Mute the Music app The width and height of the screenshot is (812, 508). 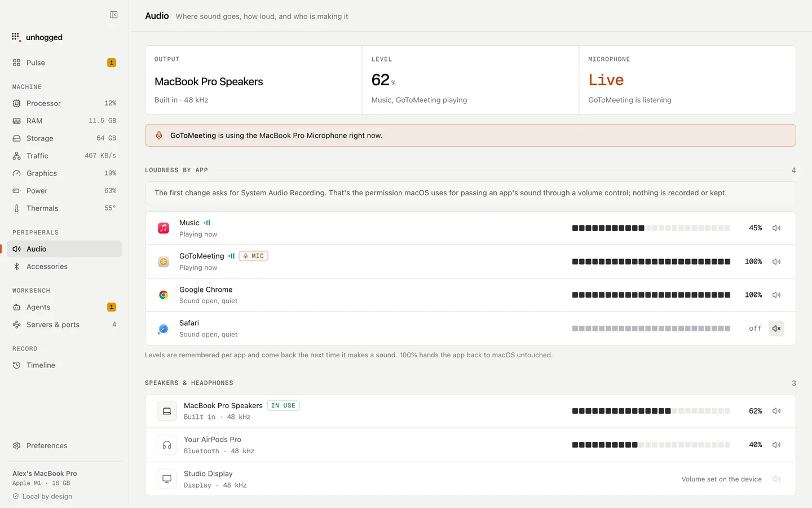point(776,228)
